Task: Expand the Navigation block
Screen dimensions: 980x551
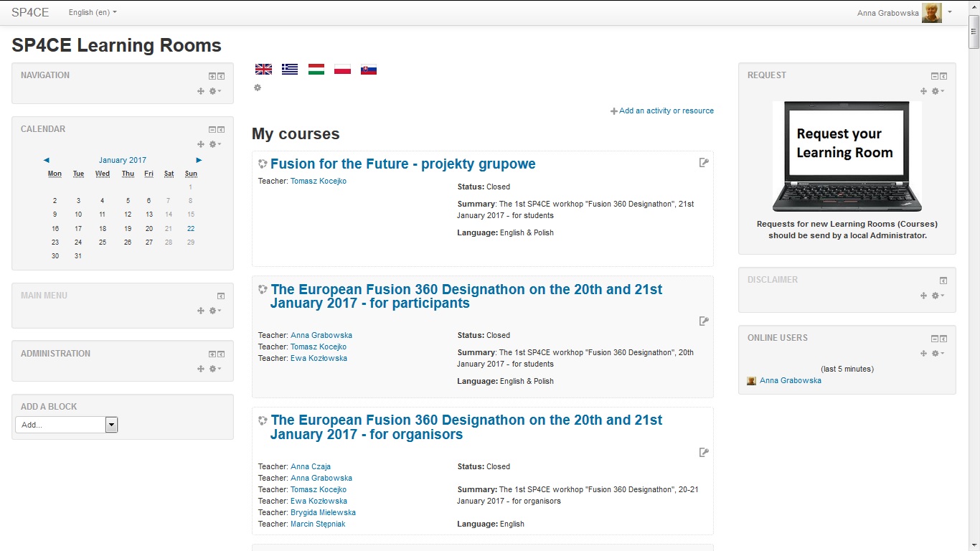Action: click(212, 76)
